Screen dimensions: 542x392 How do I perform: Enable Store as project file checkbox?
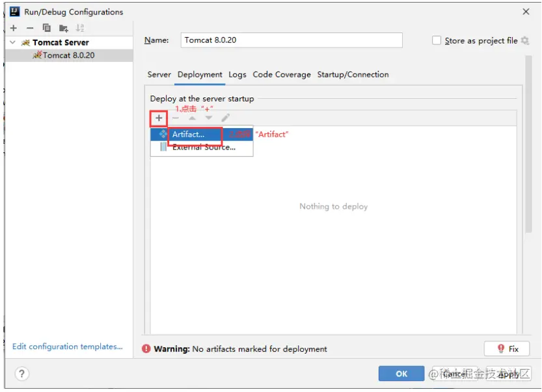[x=437, y=40]
